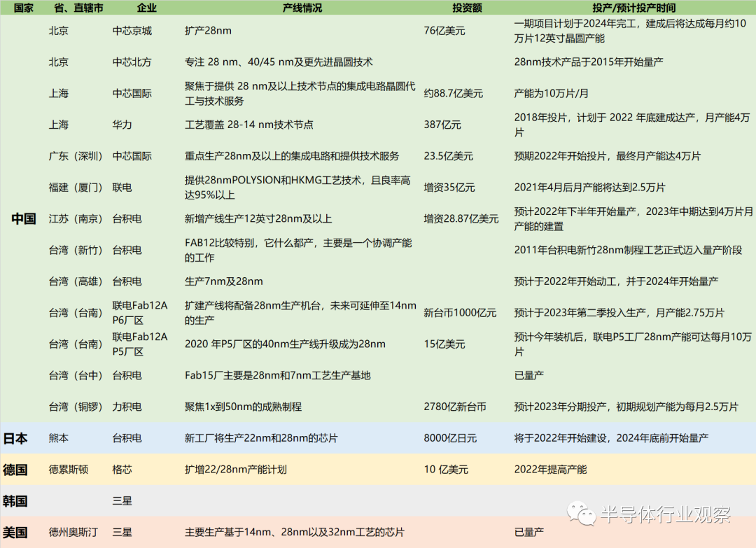Click '中芯国际' in the 深圳 row
Screen dimensions: 756x548
tap(132, 156)
